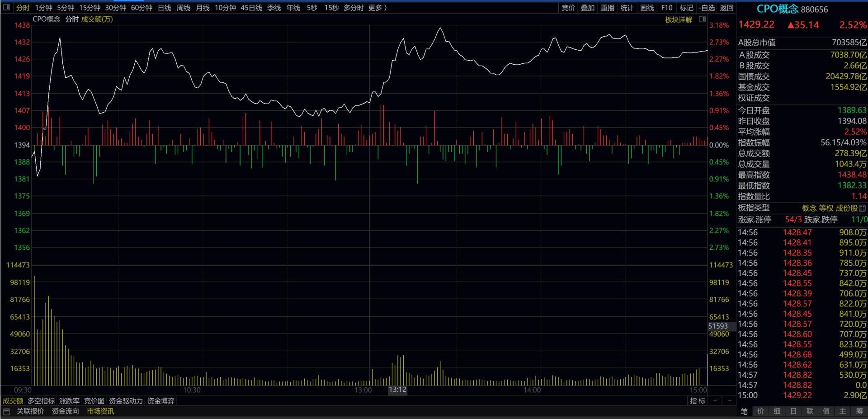Activate the 画线 drawing tool
This screenshot has width=868, height=419.
(x=647, y=8)
